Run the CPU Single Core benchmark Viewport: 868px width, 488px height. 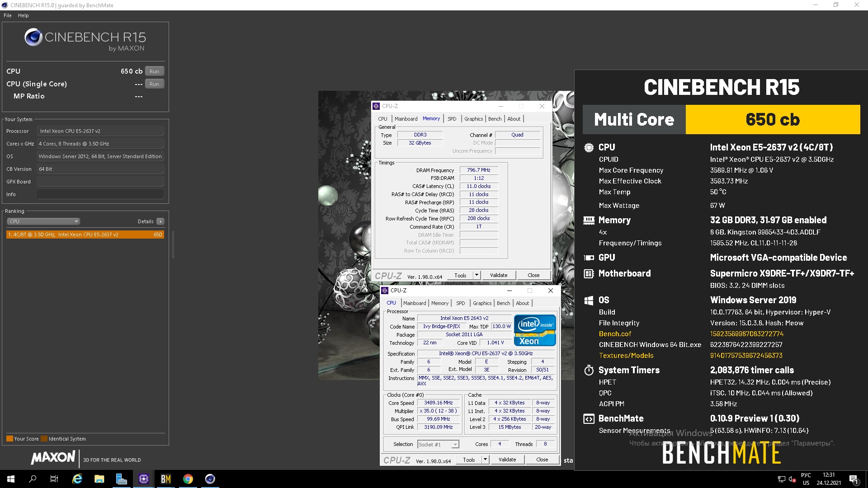(155, 84)
